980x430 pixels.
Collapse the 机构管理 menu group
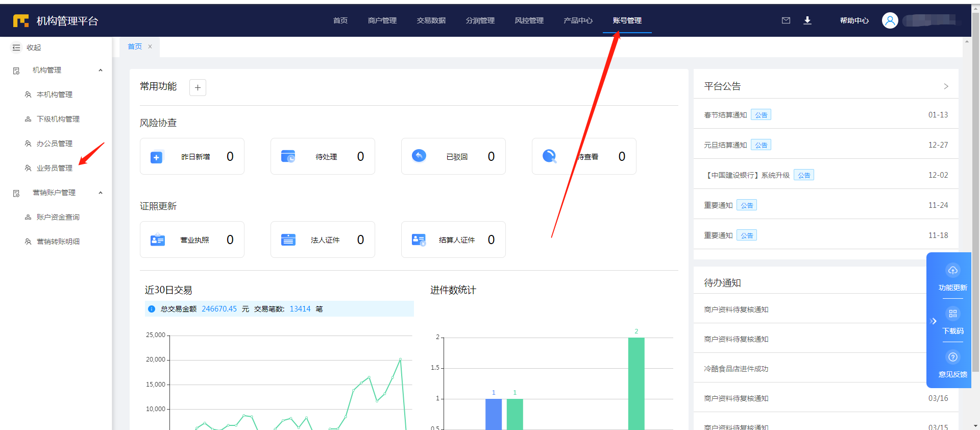tap(101, 70)
